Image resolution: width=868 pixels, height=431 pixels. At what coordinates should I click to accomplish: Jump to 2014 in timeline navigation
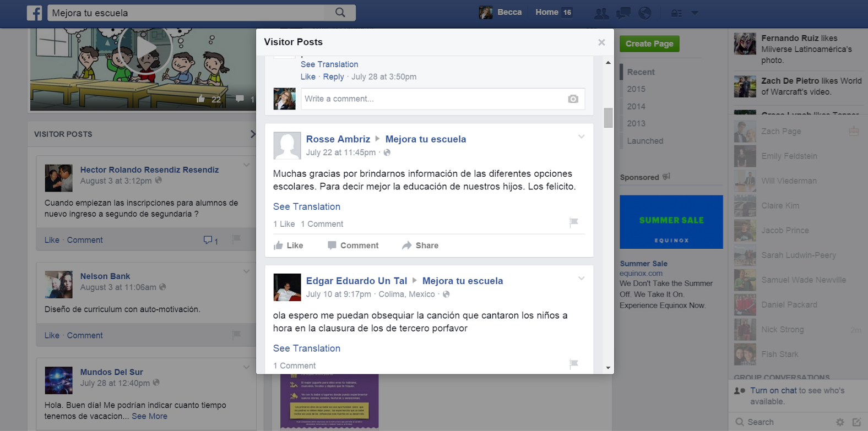click(636, 107)
